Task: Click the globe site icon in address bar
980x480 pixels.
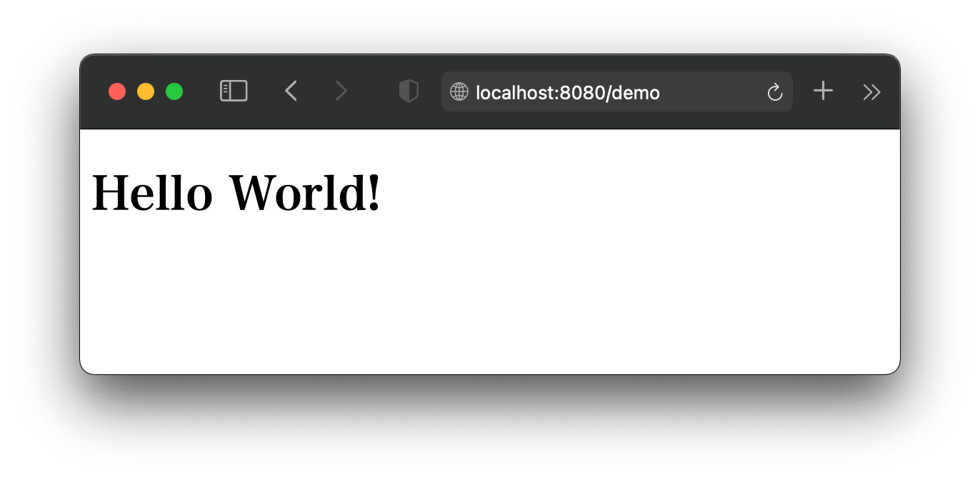Action: tap(459, 91)
